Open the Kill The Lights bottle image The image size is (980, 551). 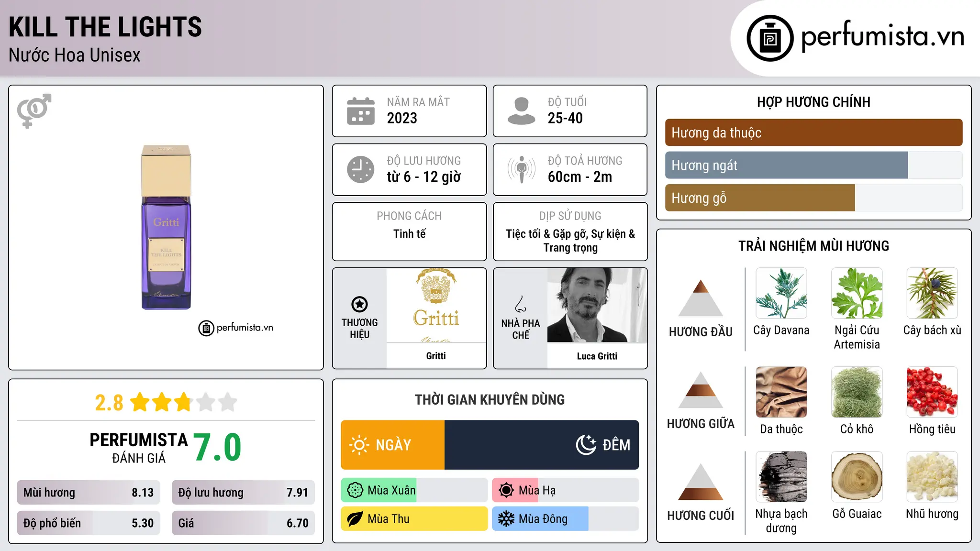[166, 227]
